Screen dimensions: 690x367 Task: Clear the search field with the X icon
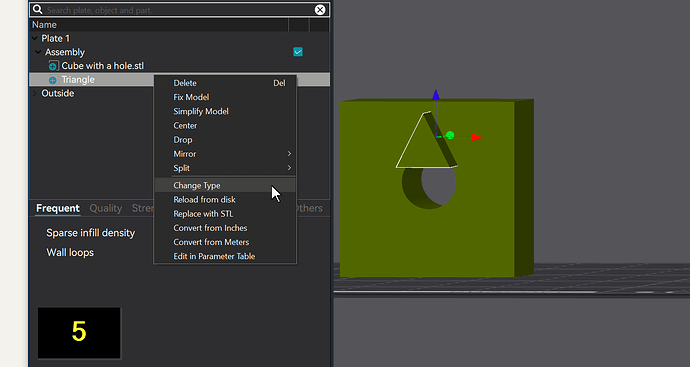tap(320, 10)
